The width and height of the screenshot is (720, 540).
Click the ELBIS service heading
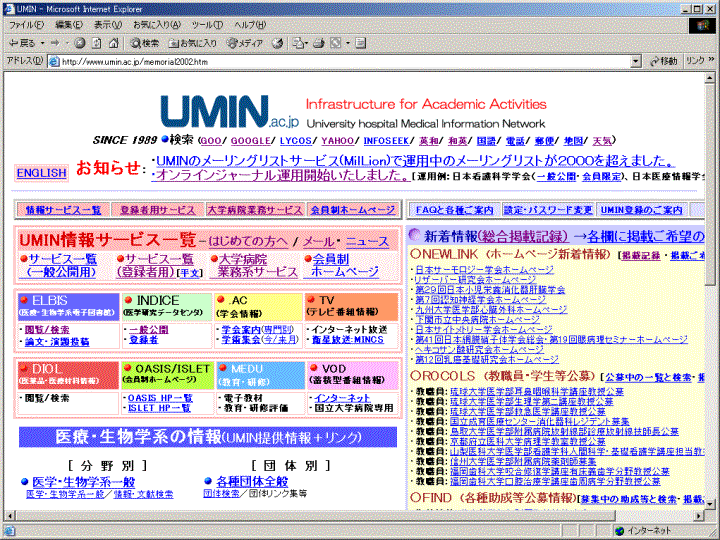tap(49, 299)
